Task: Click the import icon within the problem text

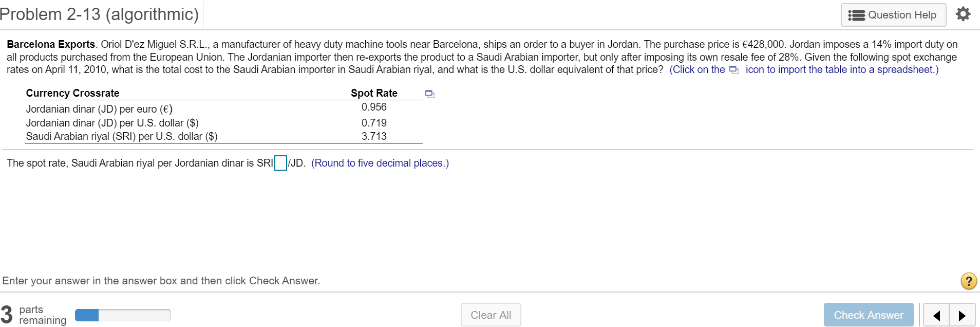Action: click(x=733, y=69)
